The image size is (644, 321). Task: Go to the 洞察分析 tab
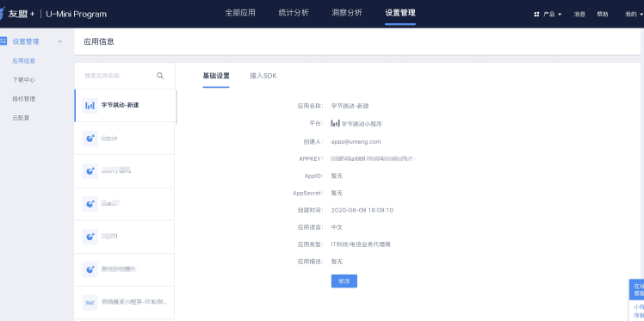point(347,13)
